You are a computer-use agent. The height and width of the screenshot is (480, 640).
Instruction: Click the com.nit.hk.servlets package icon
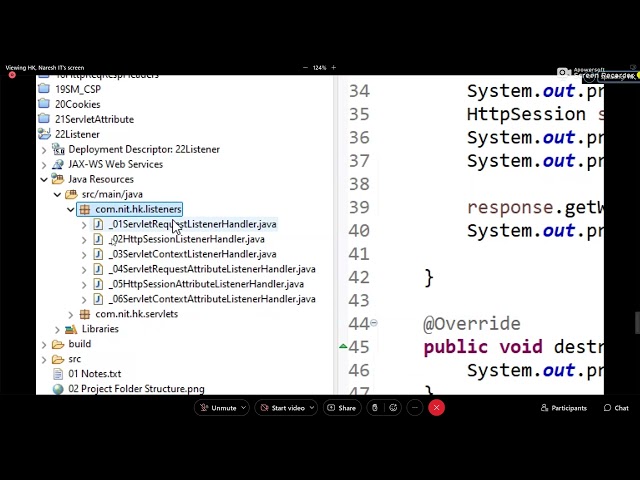85,314
